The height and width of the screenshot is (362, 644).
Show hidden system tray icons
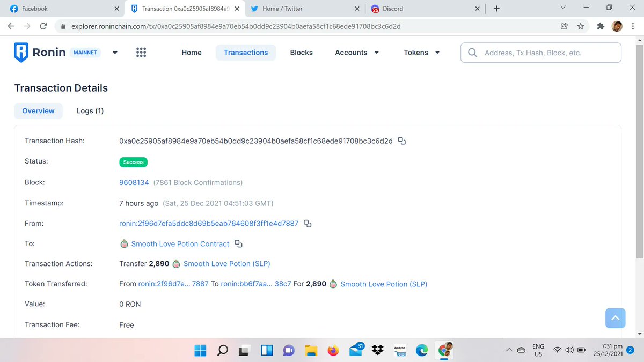tap(509, 351)
